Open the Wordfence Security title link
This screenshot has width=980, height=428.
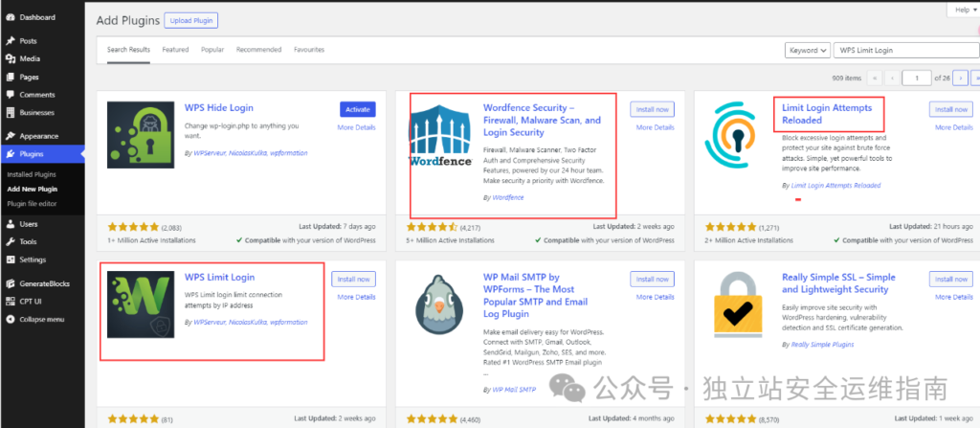tap(542, 120)
